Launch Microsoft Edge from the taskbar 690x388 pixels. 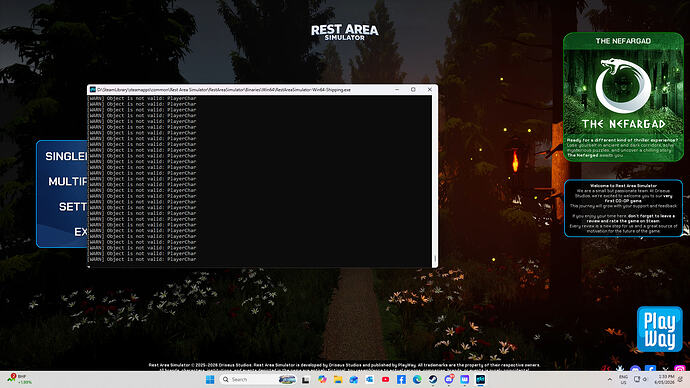pyautogui.click(x=417, y=379)
